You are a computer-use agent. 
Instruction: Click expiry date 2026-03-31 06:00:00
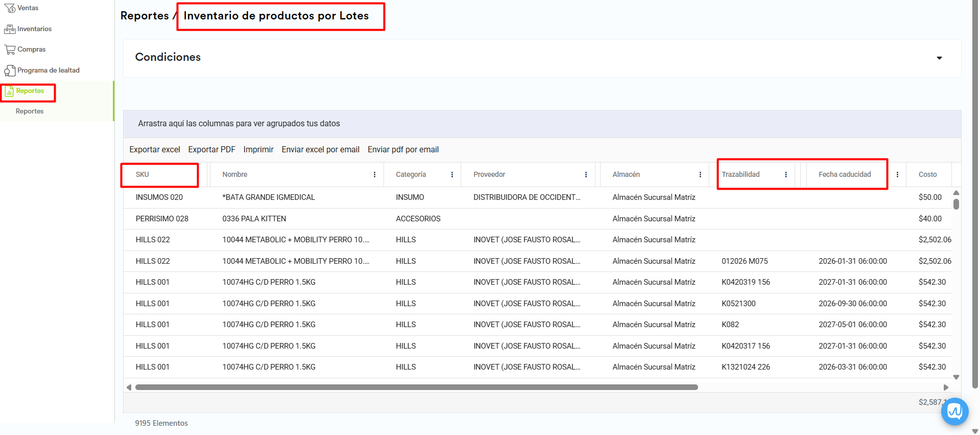(x=853, y=367)
